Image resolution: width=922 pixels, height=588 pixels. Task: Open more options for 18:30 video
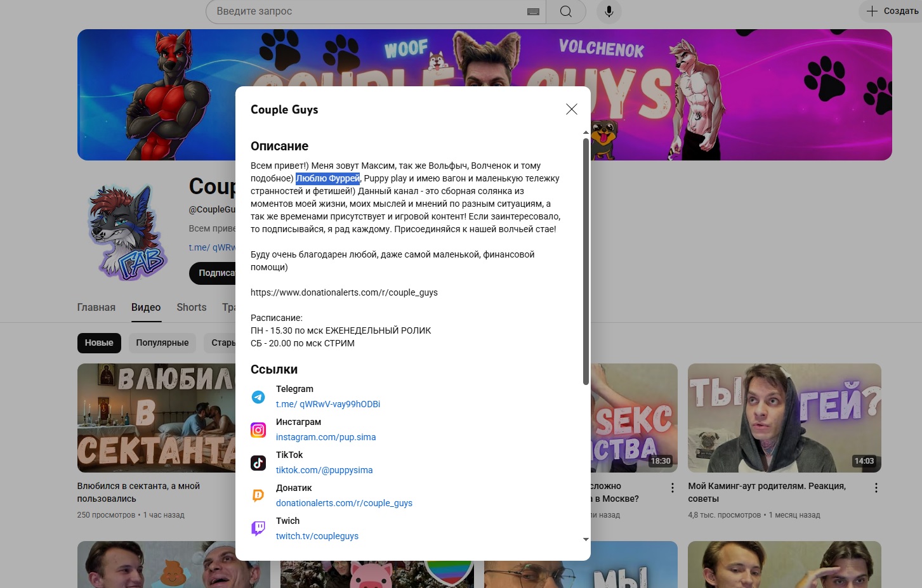(x=673, y=488)
